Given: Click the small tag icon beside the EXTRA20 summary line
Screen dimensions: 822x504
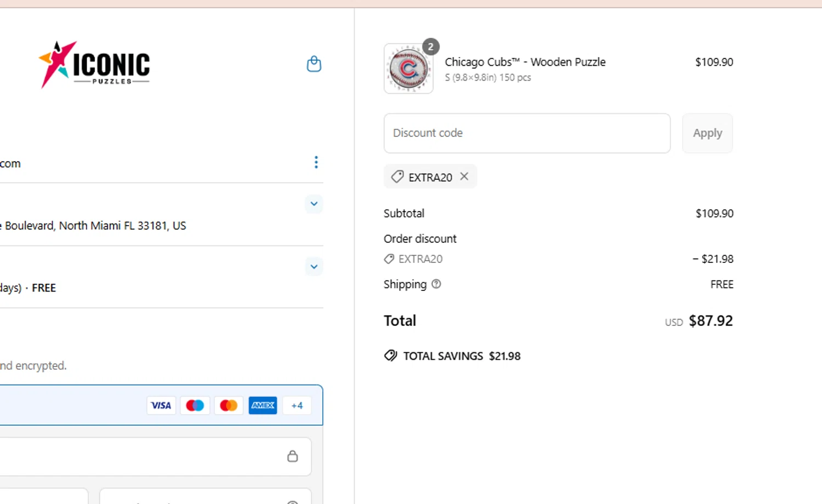Looking at the screenshot, I should (x=389, y=259).
